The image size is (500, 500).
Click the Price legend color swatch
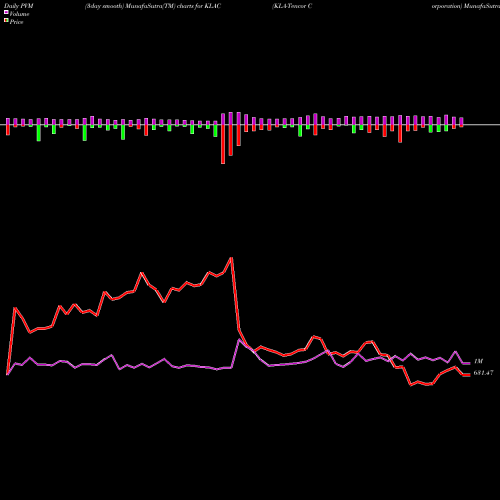point(6,21)
